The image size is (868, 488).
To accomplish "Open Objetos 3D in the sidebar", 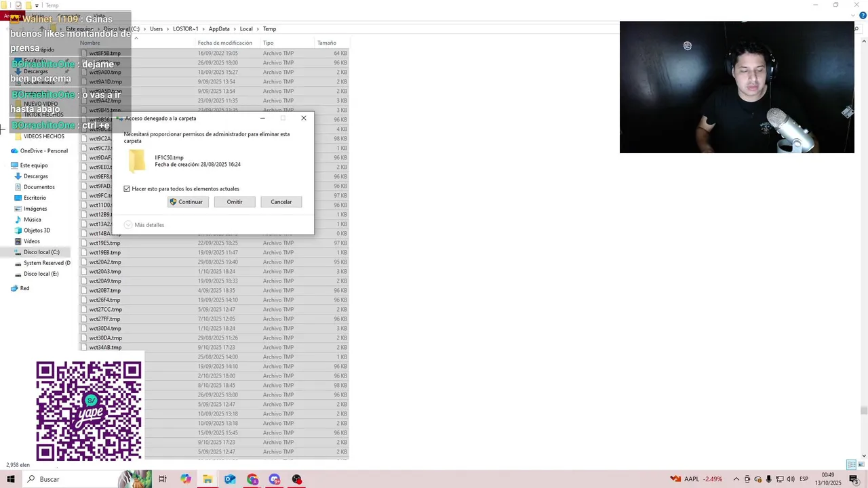I will click(x=33, y=230).
